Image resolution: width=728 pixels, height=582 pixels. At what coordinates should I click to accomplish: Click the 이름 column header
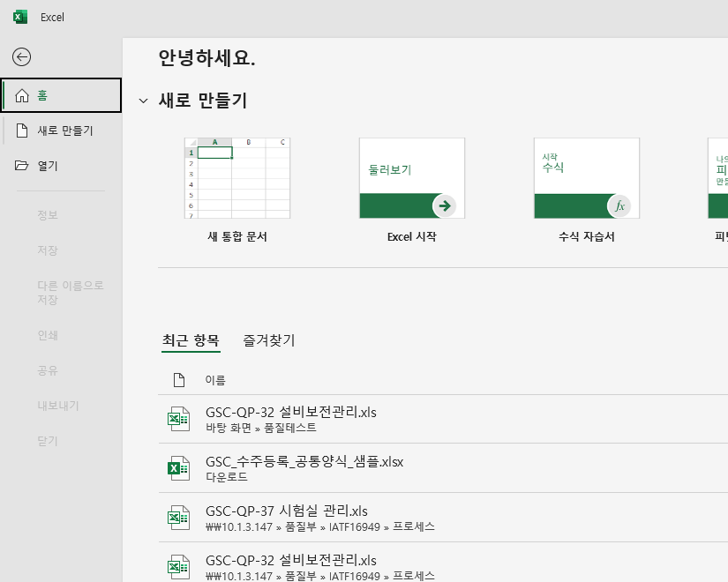pyautogui.click(x=215, y=380)
